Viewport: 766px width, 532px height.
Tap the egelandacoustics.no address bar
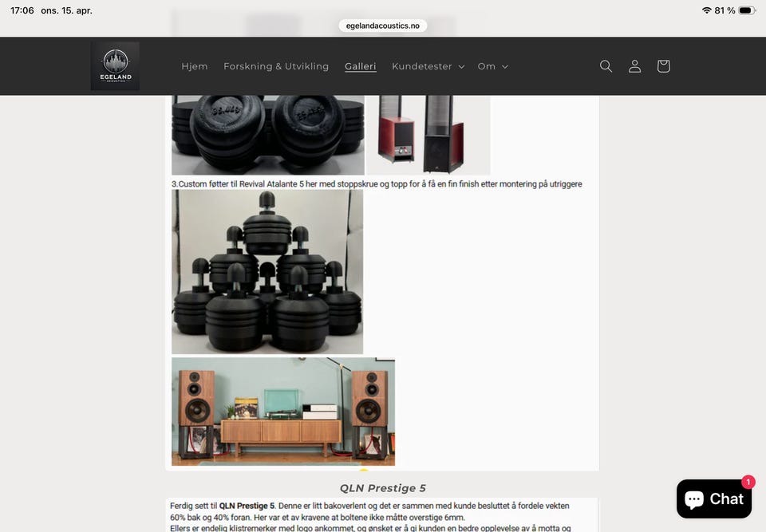(x=383, y=26)
